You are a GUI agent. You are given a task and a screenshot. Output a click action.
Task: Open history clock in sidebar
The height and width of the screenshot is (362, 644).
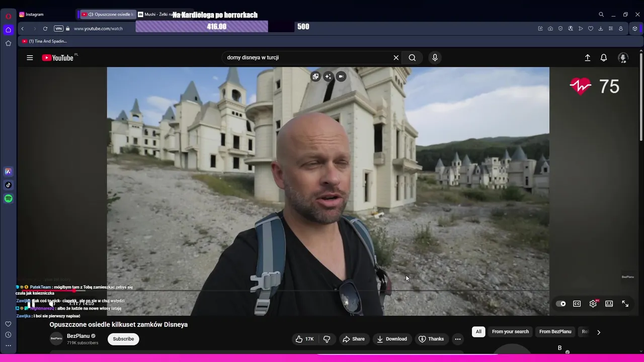coord(8,335)
